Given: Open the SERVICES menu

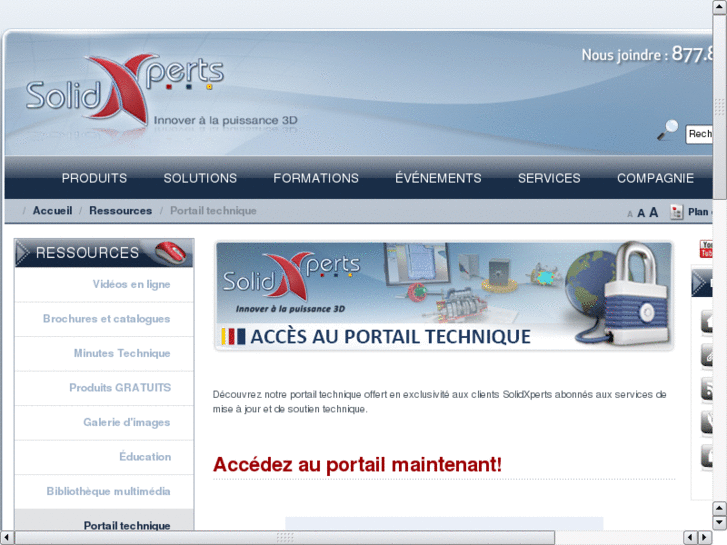Looking at the screenshot, I should [549, 178].
